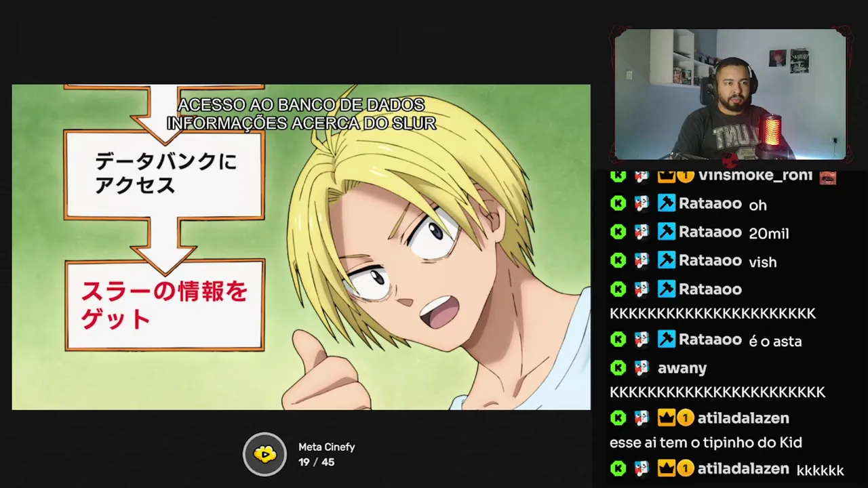The image size is (868, 488).
Task: Click the moderator hammer badge on the "oh" row
Action: point(667,203)
